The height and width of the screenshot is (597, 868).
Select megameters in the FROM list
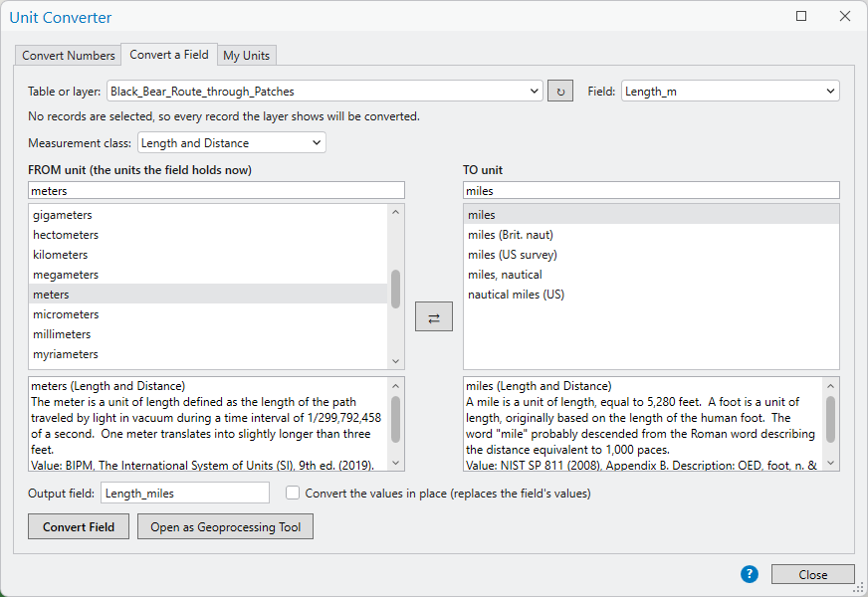point(208,275)
